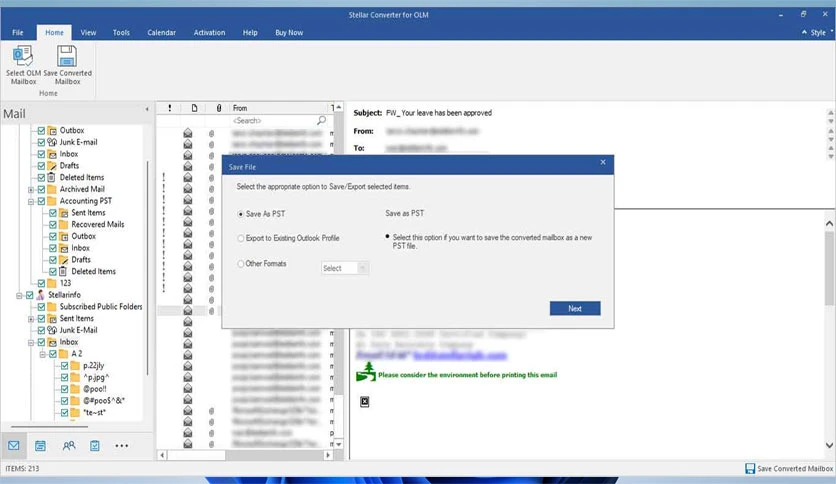Expand the Stellarinfo Sent Items node

pos(31,319)
